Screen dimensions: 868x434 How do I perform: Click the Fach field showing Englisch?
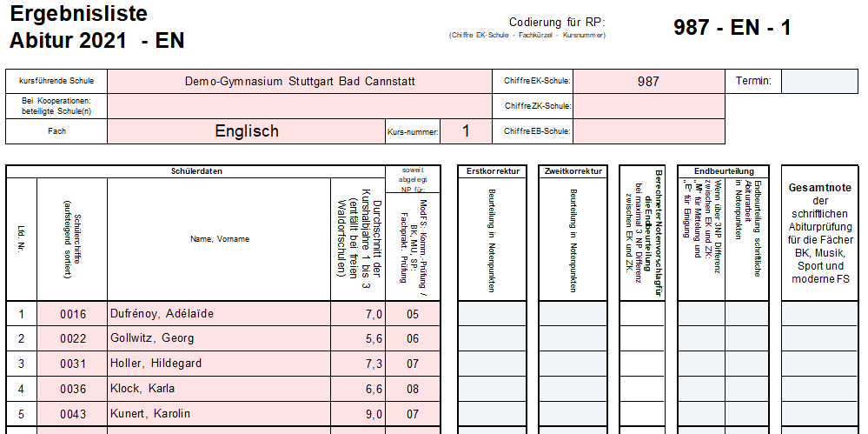click(x=246, y=131)
